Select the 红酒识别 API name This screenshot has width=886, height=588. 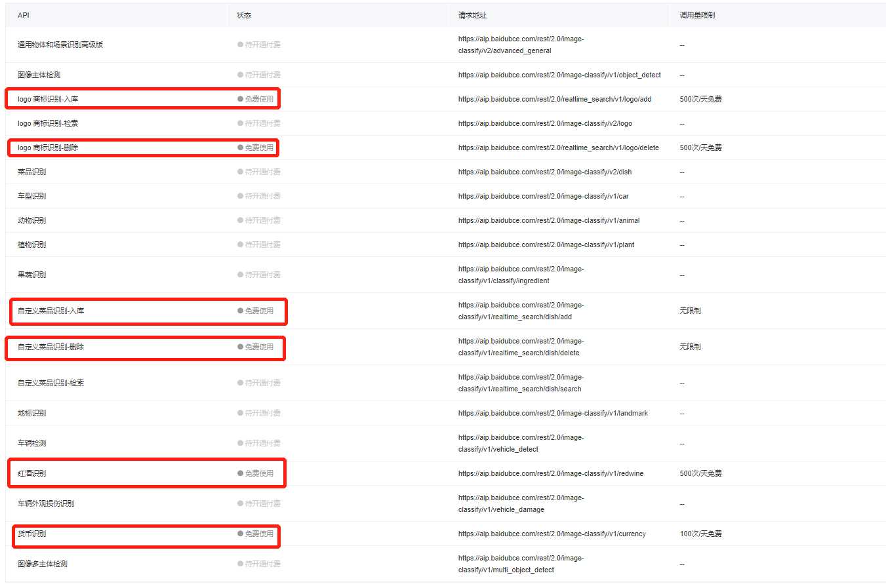(x=31, y=473)
